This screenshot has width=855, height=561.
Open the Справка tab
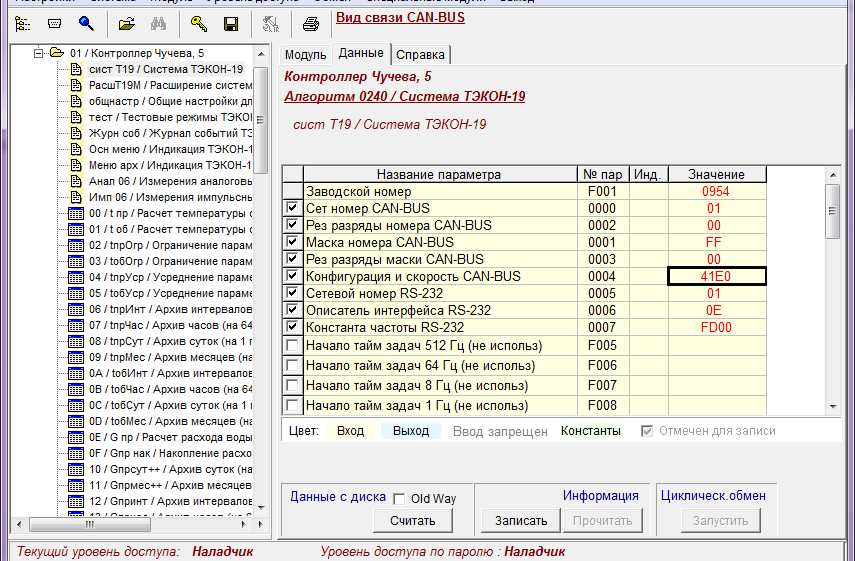pos(420,55)
